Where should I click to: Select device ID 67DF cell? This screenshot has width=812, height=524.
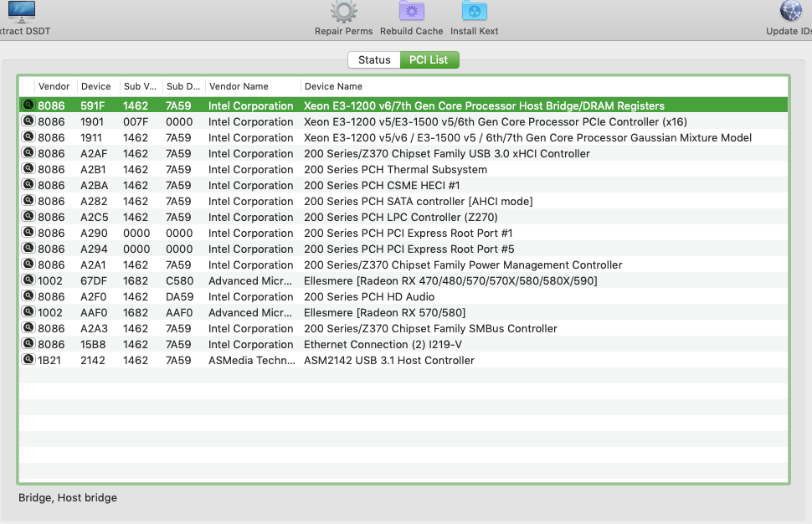94,280
